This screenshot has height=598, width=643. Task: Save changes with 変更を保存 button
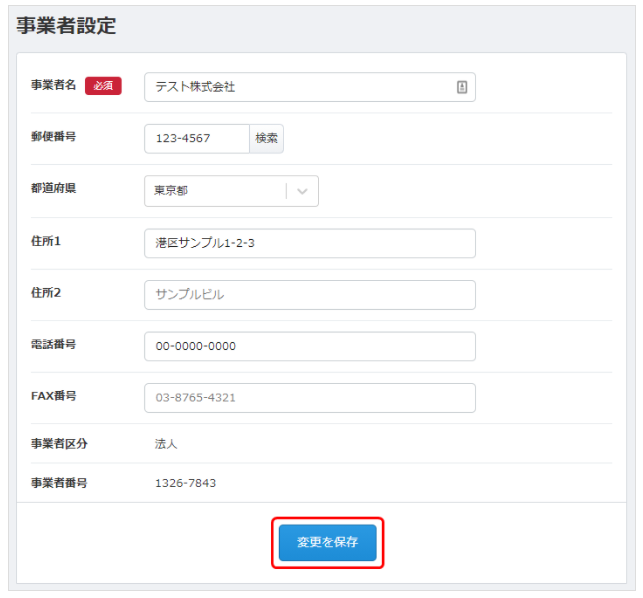pos(327,542)
